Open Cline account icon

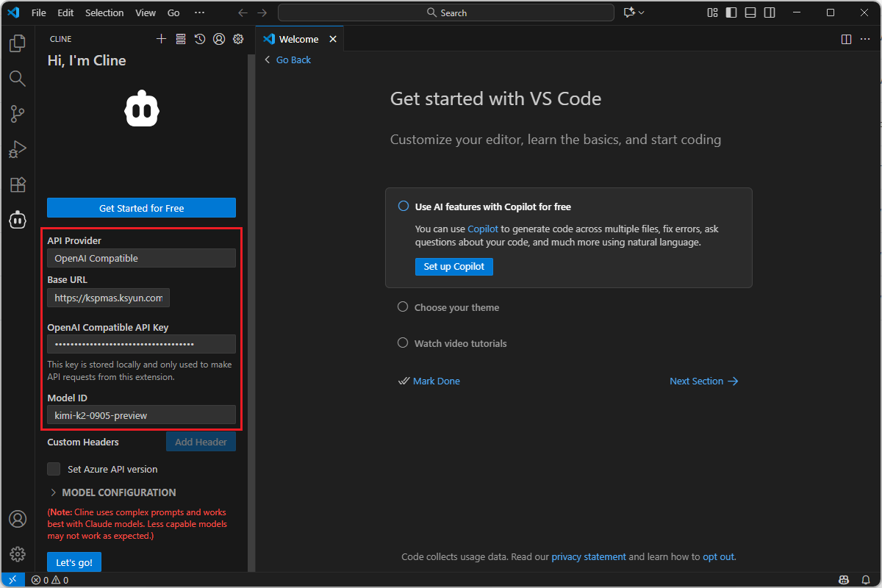pos(219,39)
